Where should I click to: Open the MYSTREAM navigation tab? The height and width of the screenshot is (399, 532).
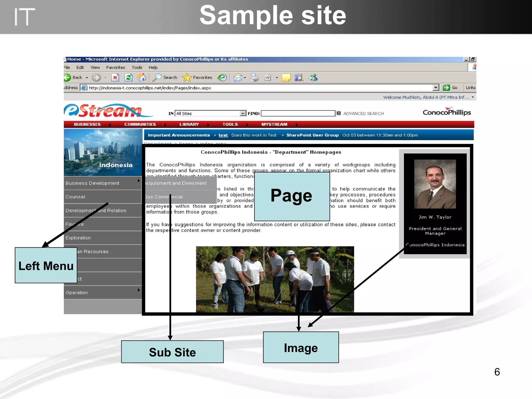tap(274, 124)
